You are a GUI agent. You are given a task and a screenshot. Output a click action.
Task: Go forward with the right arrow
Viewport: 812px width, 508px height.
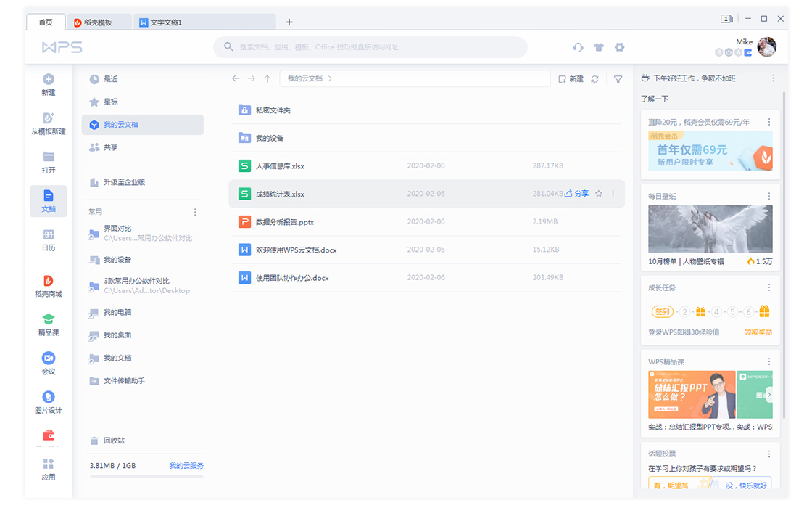(x=251, y=78)
